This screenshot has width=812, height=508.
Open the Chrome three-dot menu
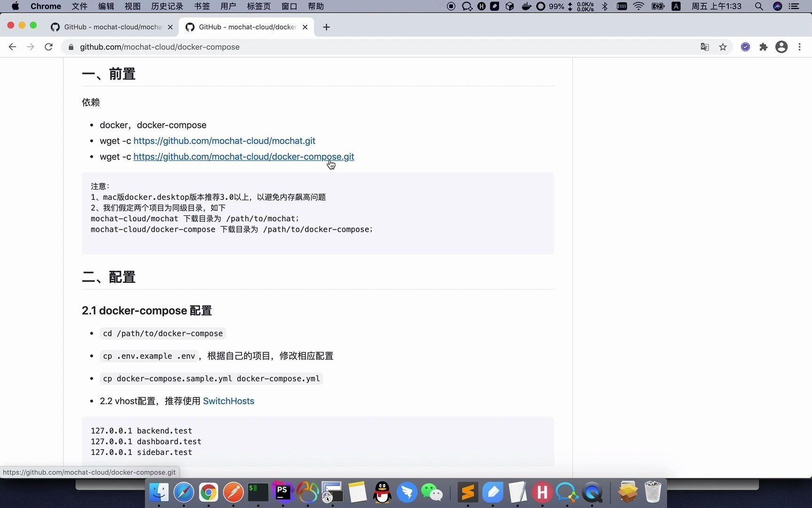pos(799,47)
